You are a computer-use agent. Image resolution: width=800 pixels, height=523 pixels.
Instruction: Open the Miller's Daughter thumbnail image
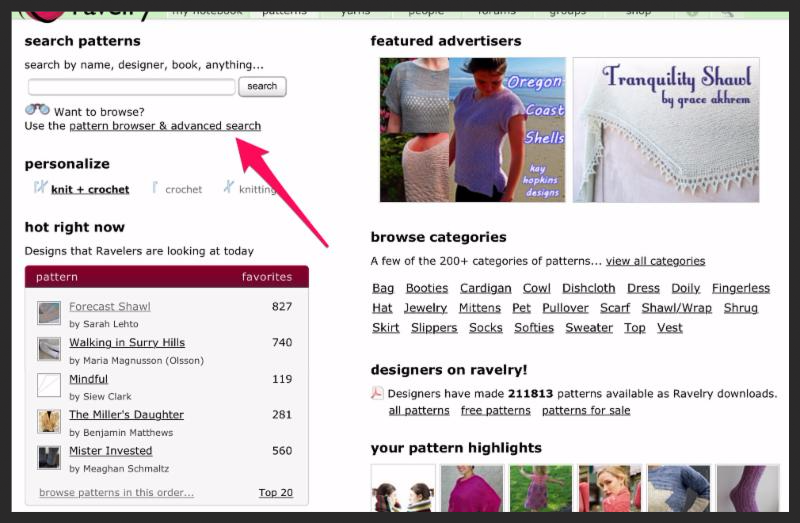[x=49, y=421]
